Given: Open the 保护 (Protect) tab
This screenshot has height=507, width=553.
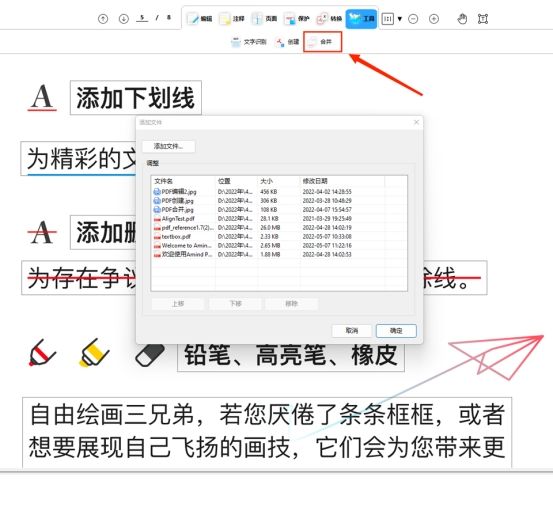Looking at the screenshot, I should click(x=297, y=19).
